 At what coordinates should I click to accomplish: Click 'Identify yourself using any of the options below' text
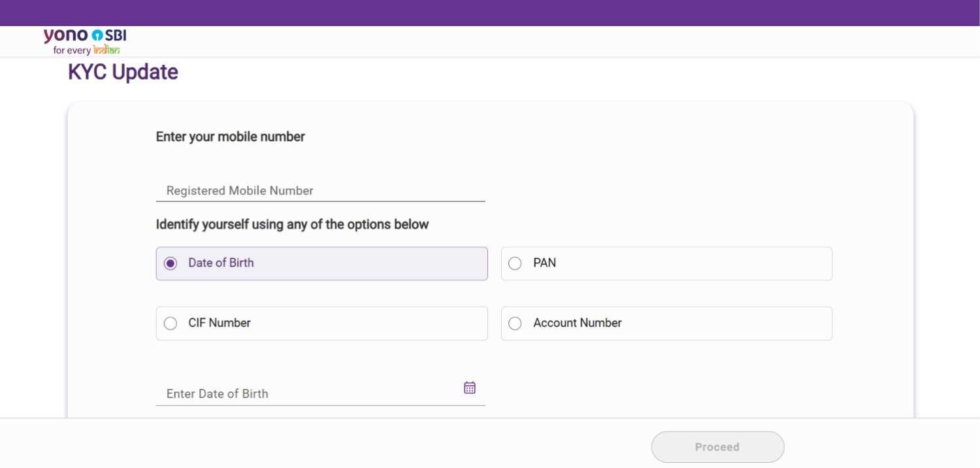tap(292, 225)
